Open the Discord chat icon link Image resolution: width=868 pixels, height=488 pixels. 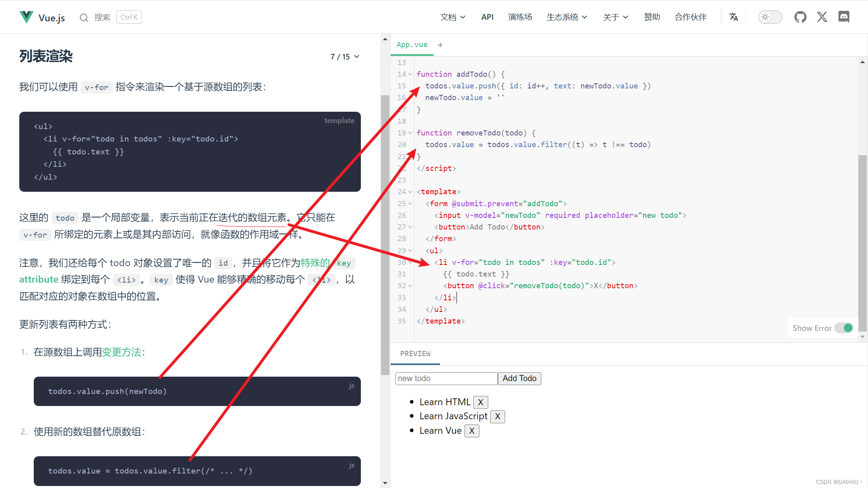844,17
